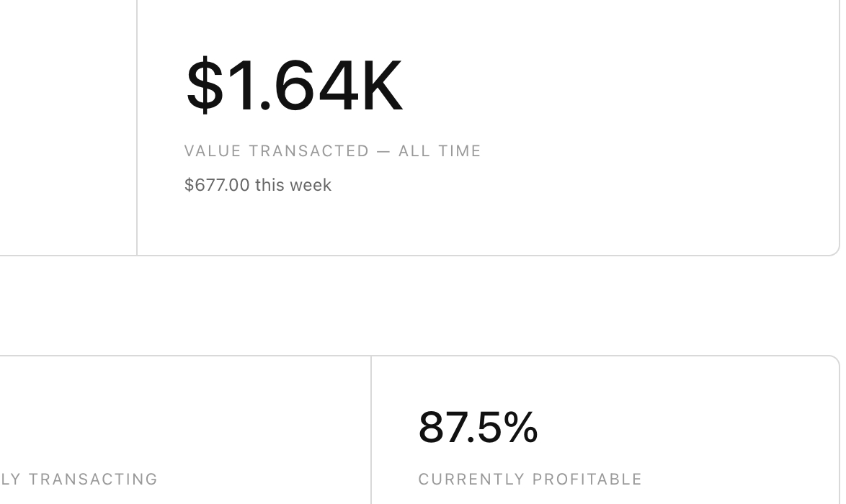Click the percent sign in 87.5%
This screenshot has width=846, height=504.
[520, 427]
